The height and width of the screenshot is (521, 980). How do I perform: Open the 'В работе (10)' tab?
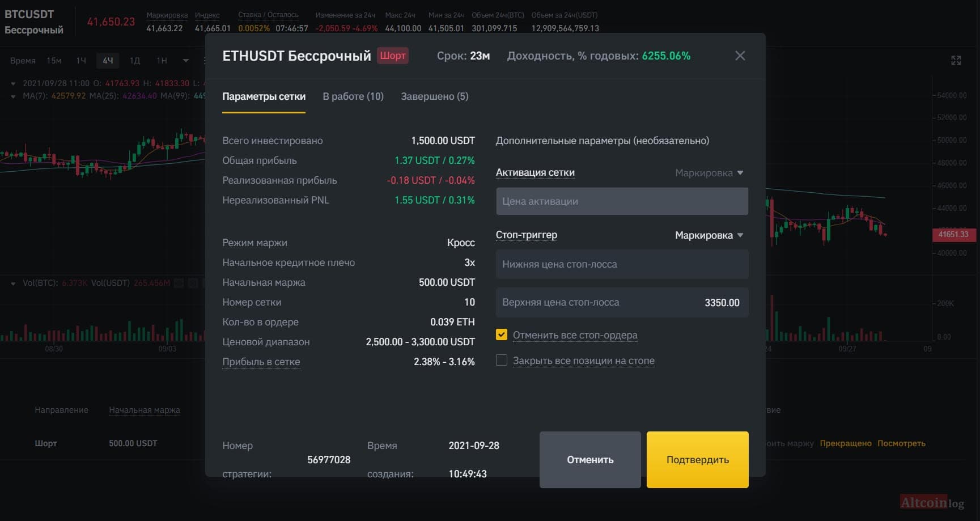point(353,96)
